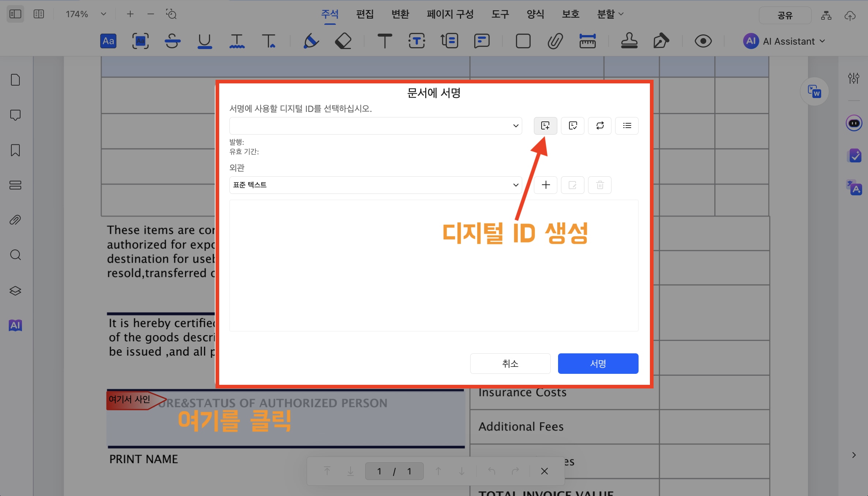The width and height of the screenshot is (868, 496).
Task: Select the text callout tool
Action: coord(449,41)
